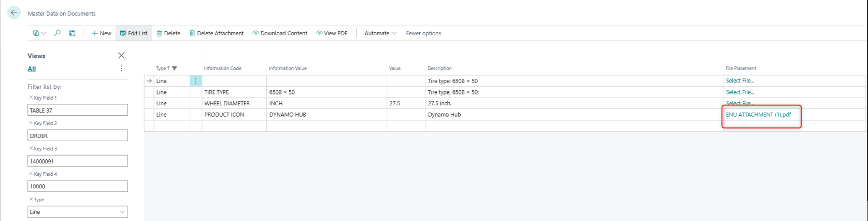This screenshot has width=868, height=221.
Task: Open the search magnifier in toolbar
Action: pos(58,33)
